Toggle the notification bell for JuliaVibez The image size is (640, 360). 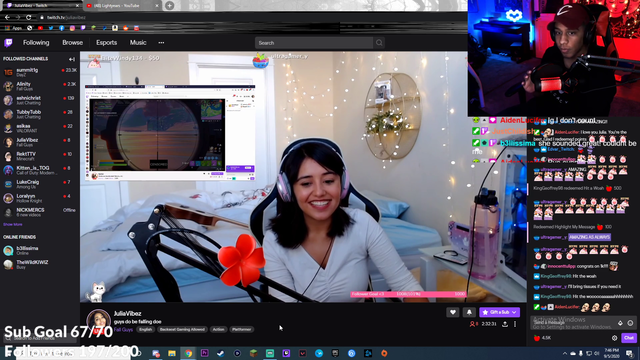pyautogui.click(x=469, y=312)
